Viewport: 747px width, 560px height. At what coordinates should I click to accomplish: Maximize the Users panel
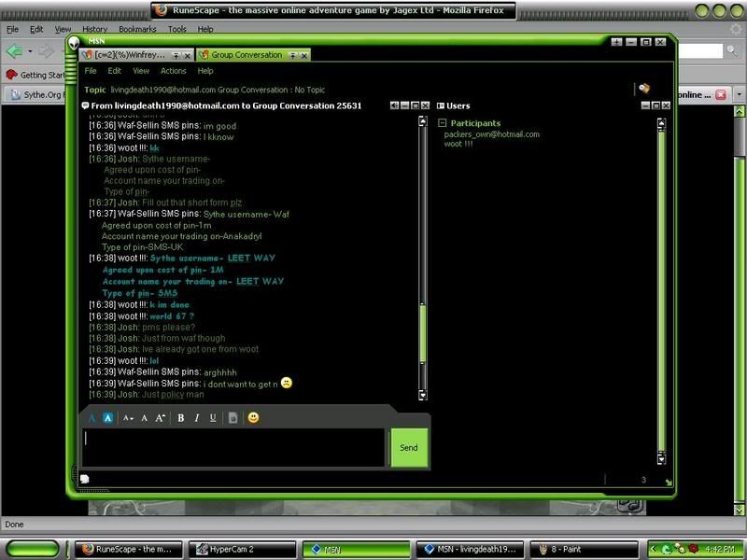(656, 105)
